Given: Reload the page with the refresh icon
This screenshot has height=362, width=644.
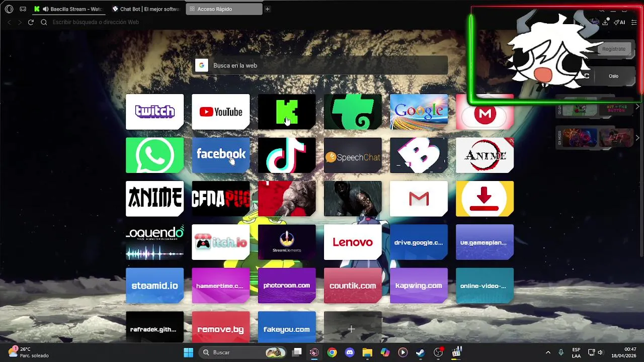Looking at the screenshot, I should (x=31, y=22).
